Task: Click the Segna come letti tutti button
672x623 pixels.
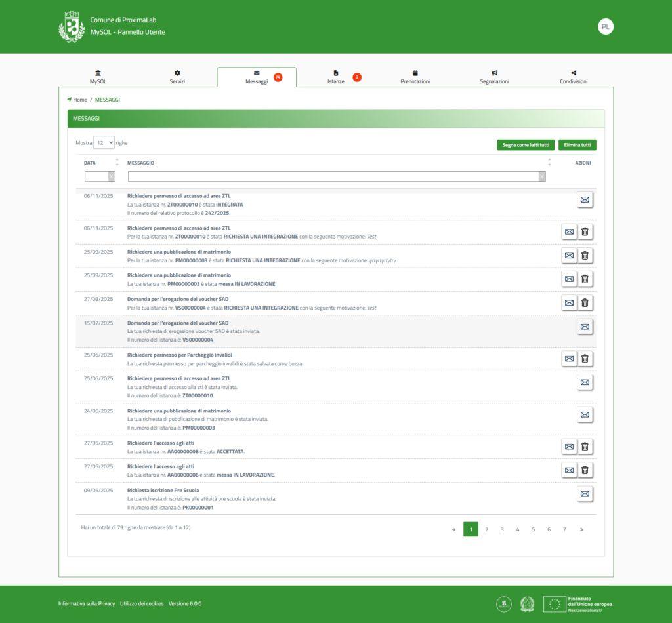Action: pyautogui.click(x=526, y=145)
